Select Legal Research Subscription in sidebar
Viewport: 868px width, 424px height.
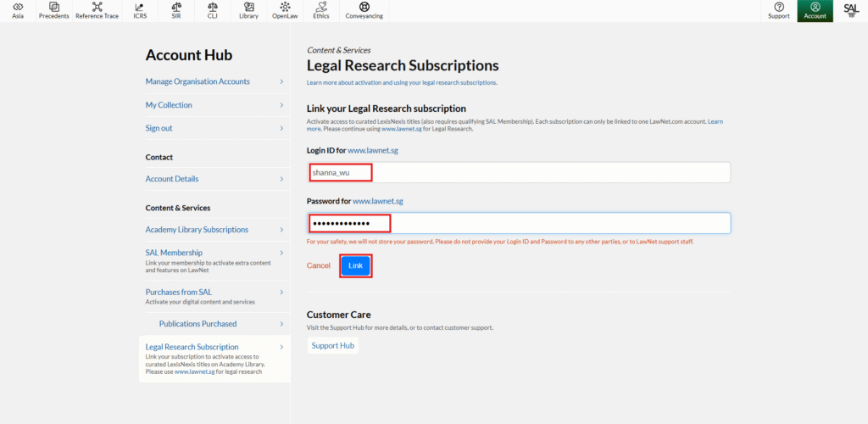[x=192, y=347]
